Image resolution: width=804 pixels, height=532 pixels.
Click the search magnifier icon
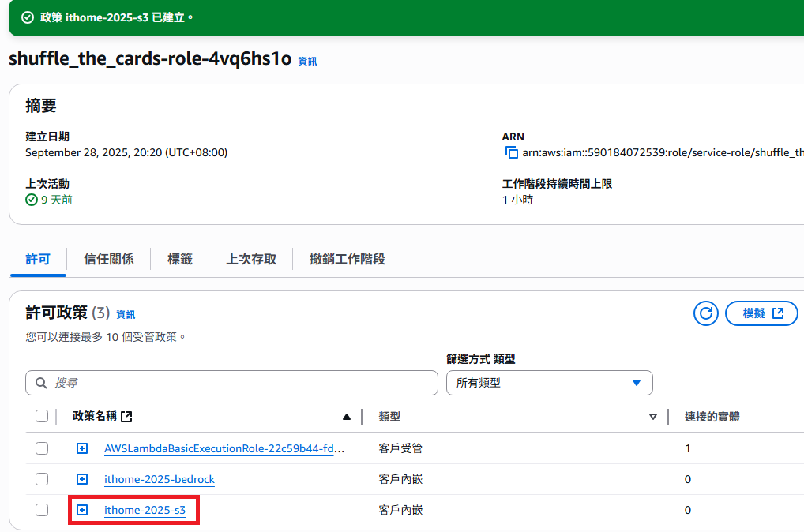click(x=41, y=383)
